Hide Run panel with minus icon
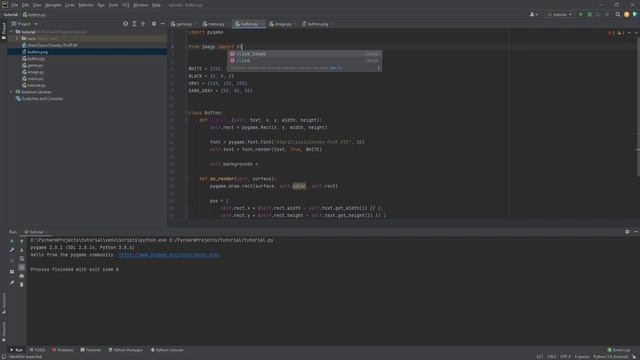640x360 pixels. [x=636, y=231]
